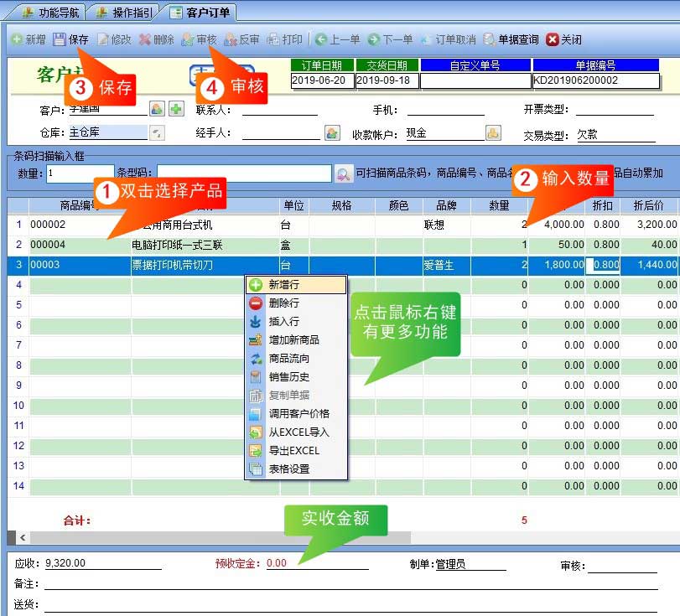The image size is (680, 616).
Task: Click the 送货 delivery field
Action: pos(350,605)
